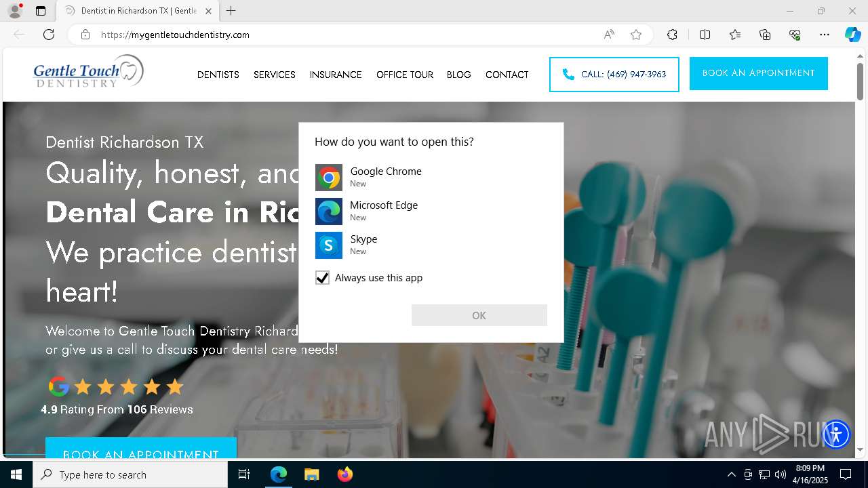
Task: Open the notification center icon
Action: (846, 474)
